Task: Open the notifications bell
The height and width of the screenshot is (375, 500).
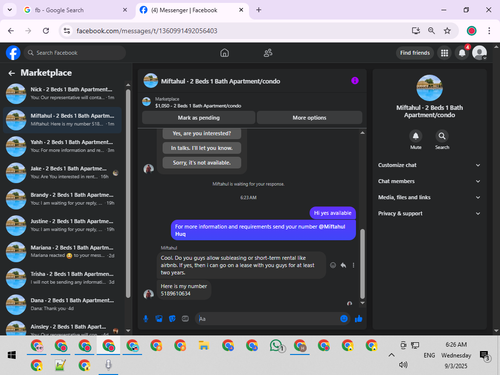Action: (x=462, y=53)
